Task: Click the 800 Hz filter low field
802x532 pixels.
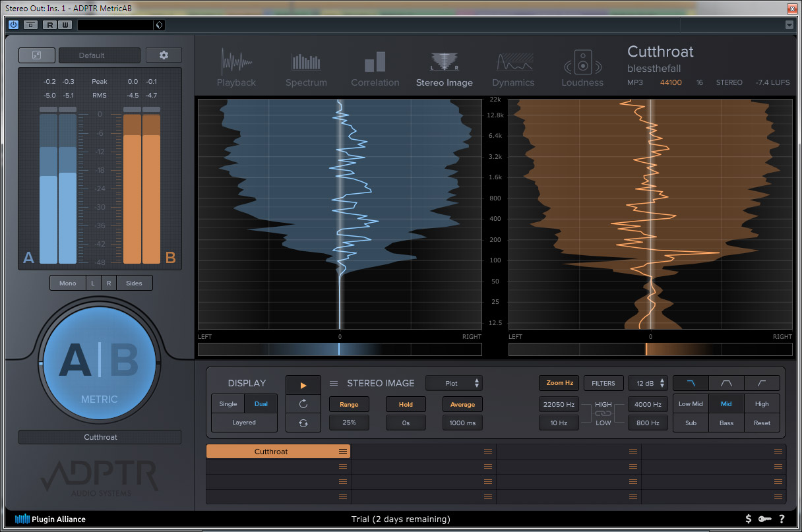Action: tap(648, 423)
